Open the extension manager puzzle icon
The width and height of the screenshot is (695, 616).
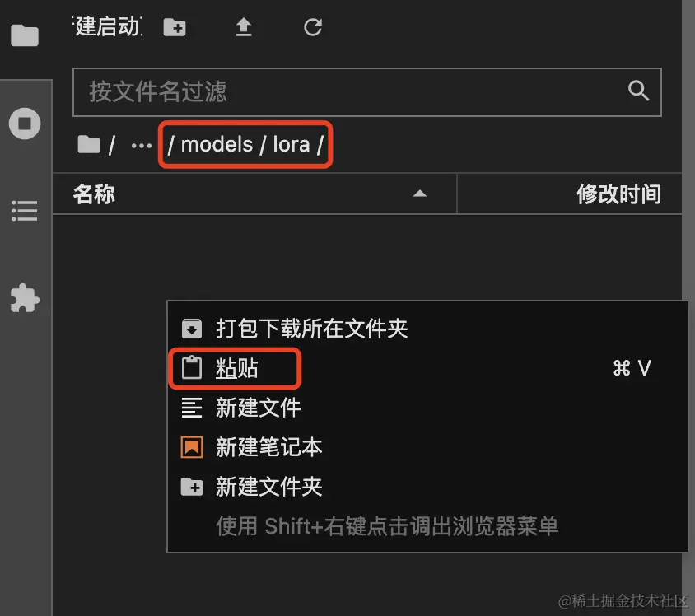(x=25, y=298)
